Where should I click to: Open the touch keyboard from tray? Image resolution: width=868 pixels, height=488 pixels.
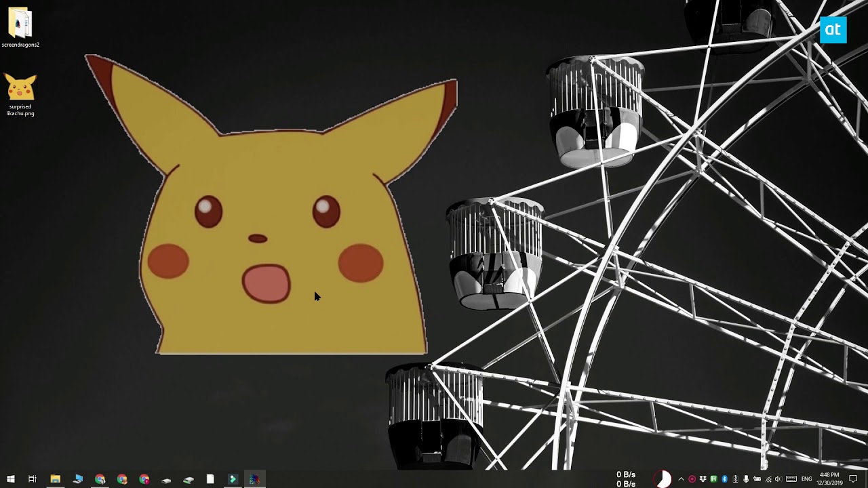click(x=791, y=479)
